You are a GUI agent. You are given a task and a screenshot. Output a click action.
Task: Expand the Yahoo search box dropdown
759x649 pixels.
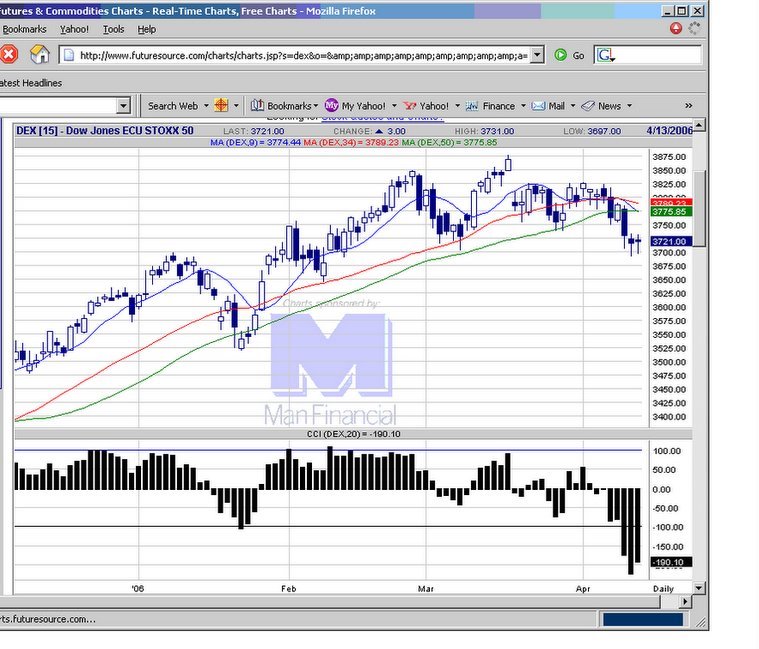pyautogui.click(x=123, y=106)
